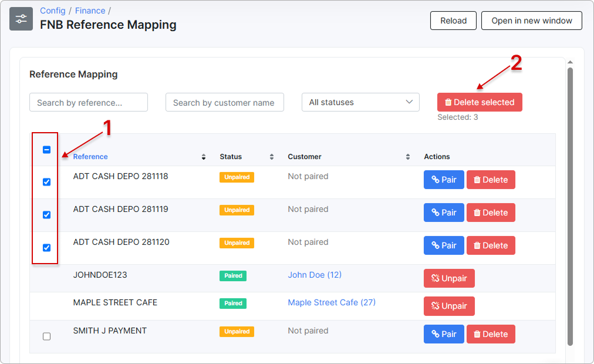
Task: Click Not paired text in SMITH J PAYMENT row
Action: (308, 331)
